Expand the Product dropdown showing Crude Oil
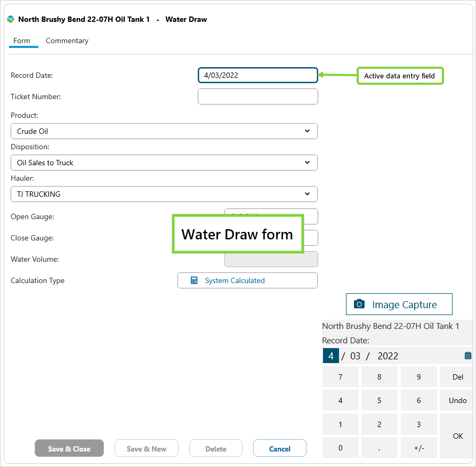Screen dimensions: 476x467 [307, 131]
